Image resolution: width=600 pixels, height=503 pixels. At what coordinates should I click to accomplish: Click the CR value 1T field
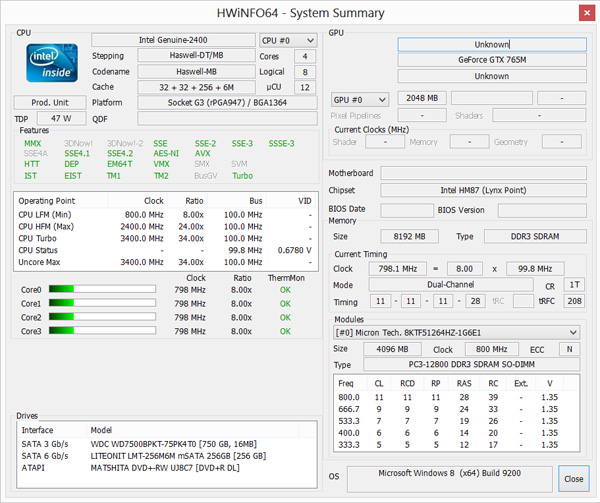click(574, 285)
